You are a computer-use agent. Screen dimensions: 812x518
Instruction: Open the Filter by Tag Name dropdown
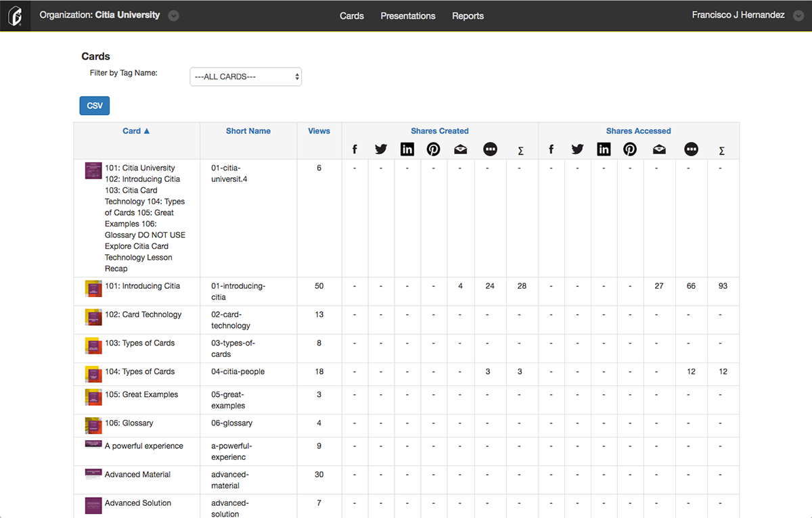pyautogui.click(x=246, y=76)
